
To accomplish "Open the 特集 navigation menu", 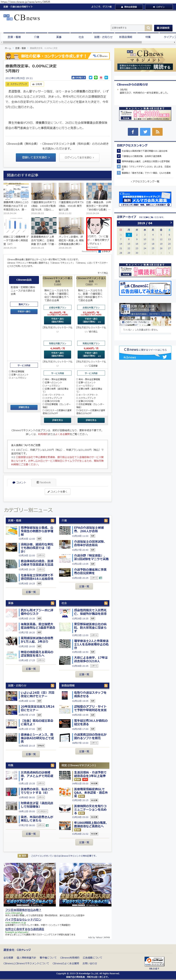I will [148, 37].
